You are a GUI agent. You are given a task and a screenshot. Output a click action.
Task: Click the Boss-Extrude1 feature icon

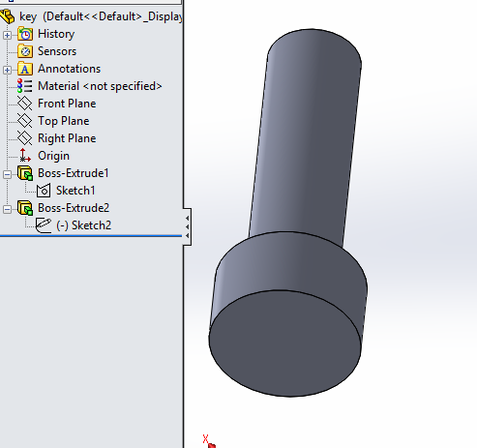[25, 173]
